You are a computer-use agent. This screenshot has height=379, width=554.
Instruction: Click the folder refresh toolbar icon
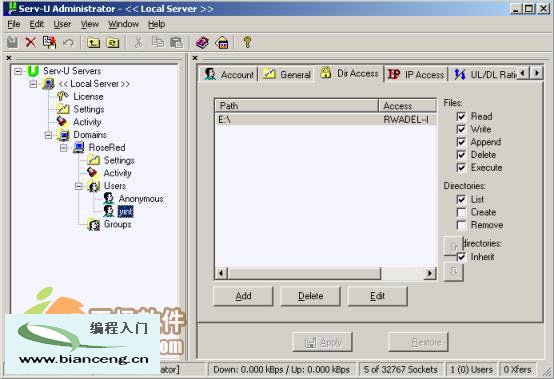[113, 43]
